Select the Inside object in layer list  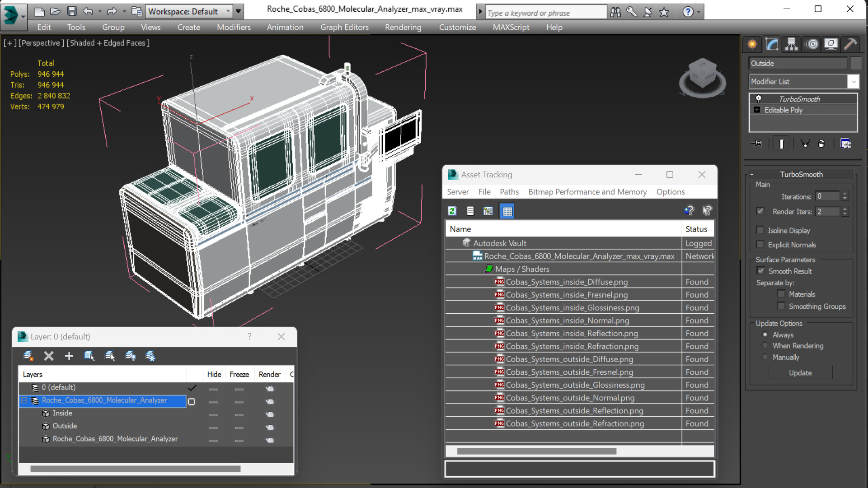click(62, 413)
